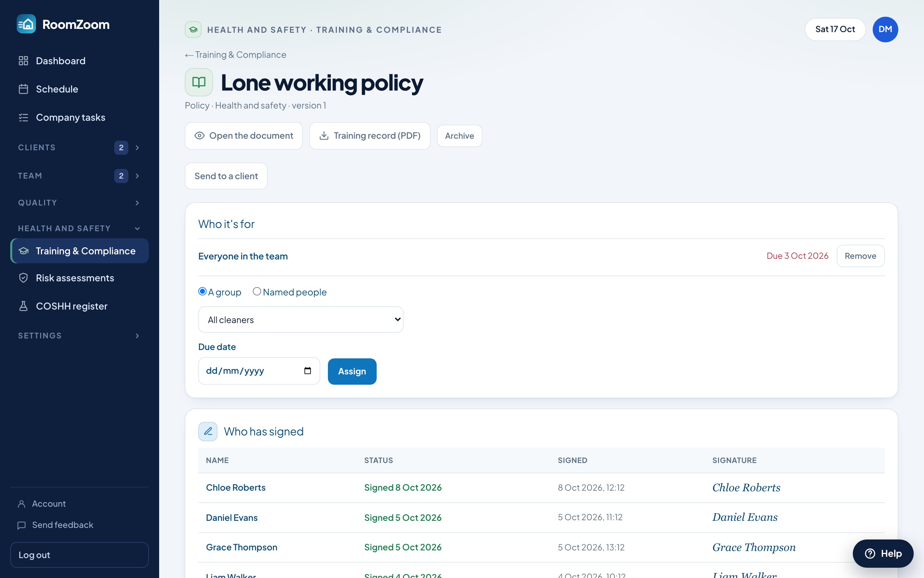Expand the Clients section
Screen dimensions: 924x578
point(80,148)
